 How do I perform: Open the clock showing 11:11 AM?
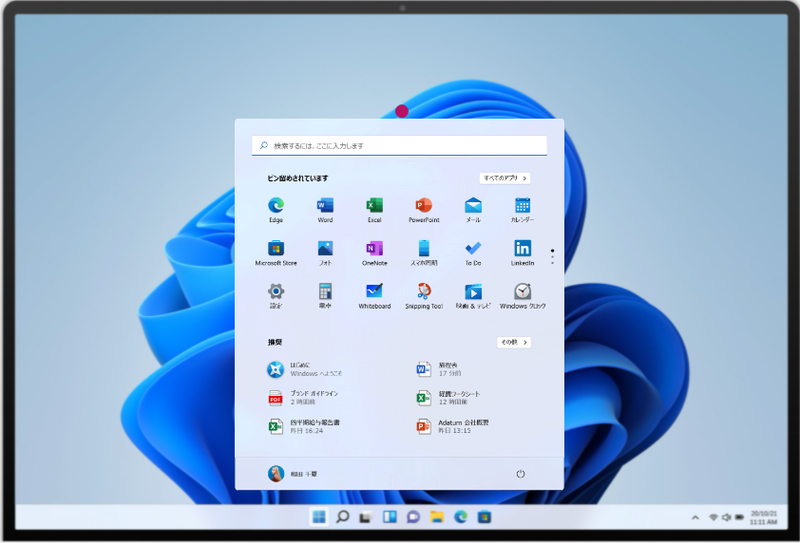click(764, 517)
